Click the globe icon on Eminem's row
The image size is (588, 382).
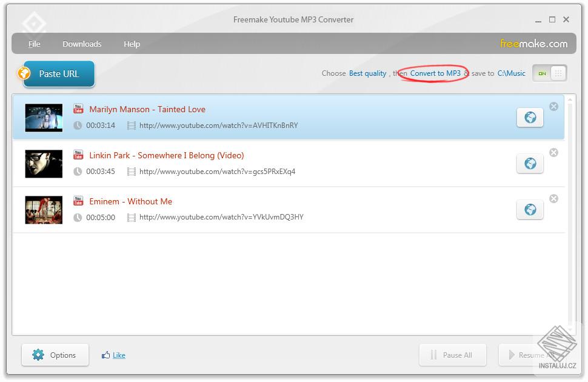pyautogui.click(x=530, y=209)
